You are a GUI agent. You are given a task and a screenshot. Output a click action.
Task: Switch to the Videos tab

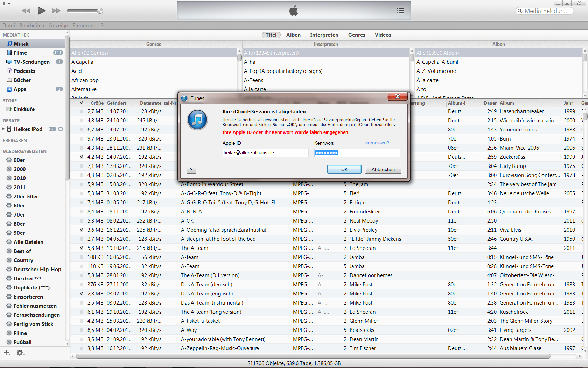[x=383, y=35]
